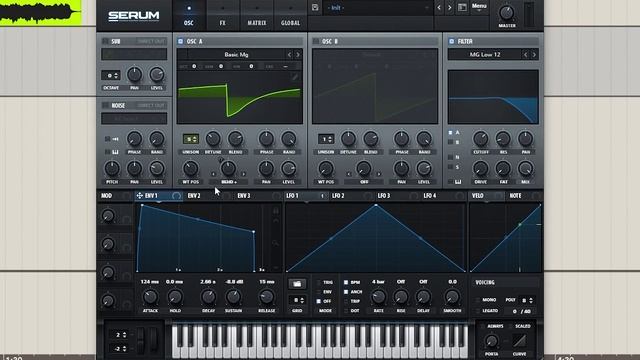Open the MATRIX tab
This screenshot has width=640, height=360.
click(257, 16)
